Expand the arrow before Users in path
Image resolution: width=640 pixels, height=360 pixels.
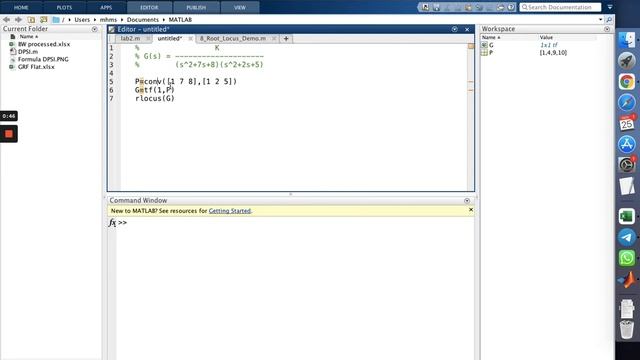70,20
